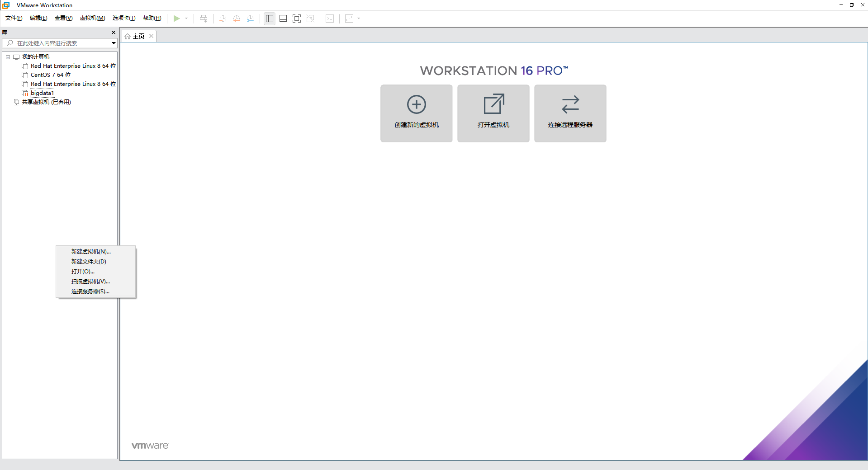Viewport: 868px width, 470px height.
Task: Open the 虚拟机(M) menu
Action: (92, 18)
